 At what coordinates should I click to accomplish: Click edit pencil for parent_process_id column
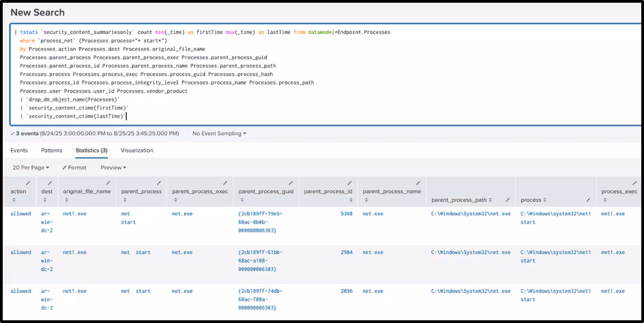coord(349,183)
